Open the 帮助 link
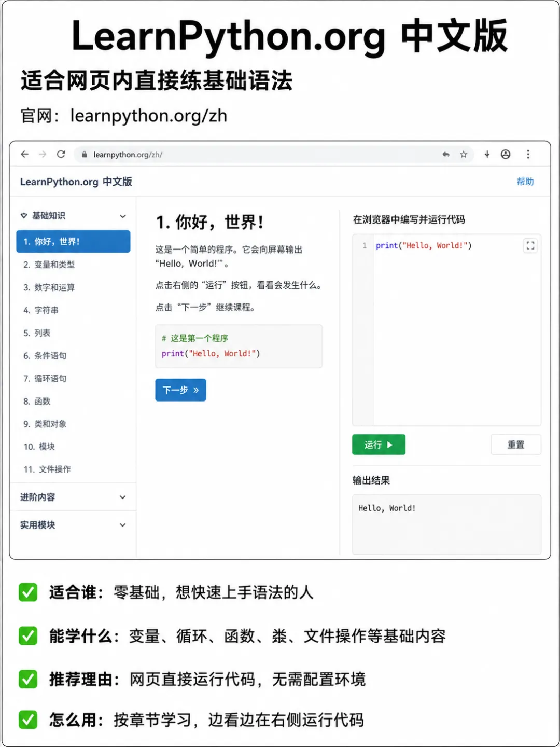The image size is (560, 747). click(x=525, y=182)
